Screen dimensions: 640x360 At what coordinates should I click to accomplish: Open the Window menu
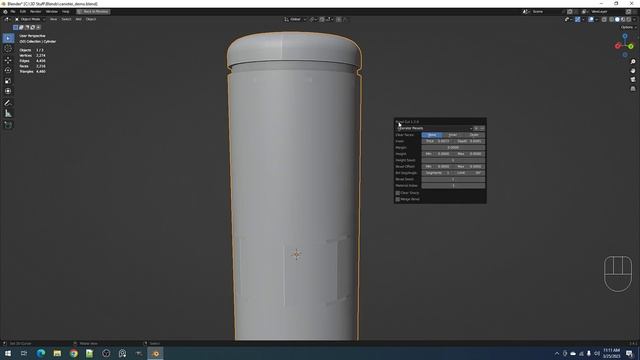[52, 11]
